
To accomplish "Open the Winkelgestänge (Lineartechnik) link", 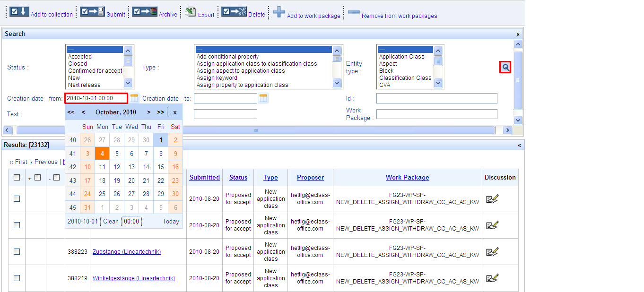I will (133, 278).
